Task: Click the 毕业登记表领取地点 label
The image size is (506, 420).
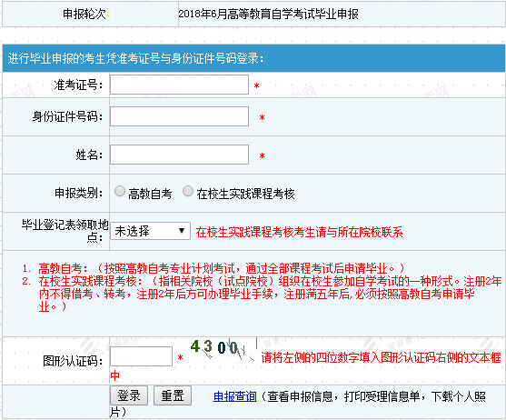Action: [64, 231]
